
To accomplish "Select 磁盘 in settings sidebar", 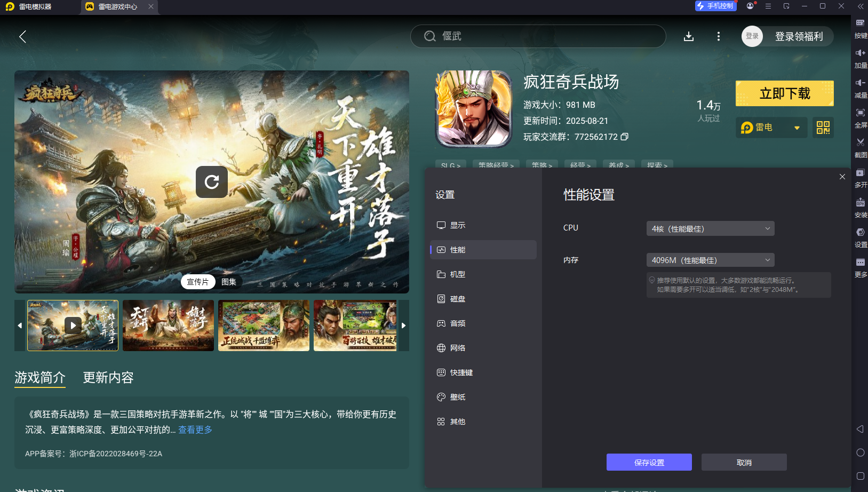I will [483, 299].
